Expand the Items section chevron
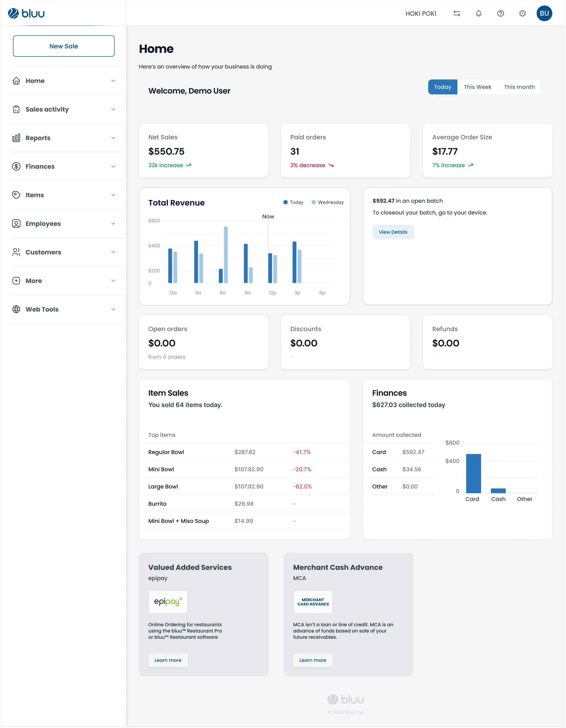566x728 pixels. (113, 195)
